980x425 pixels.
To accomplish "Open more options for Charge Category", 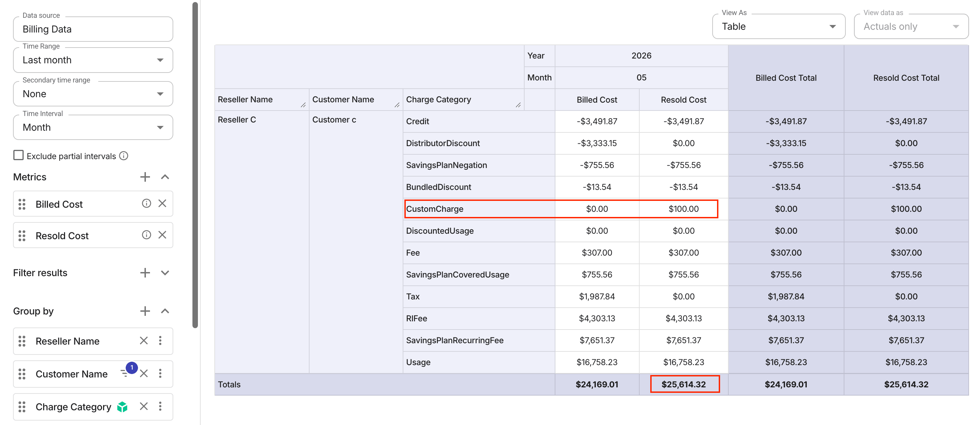I will (160, 407).
